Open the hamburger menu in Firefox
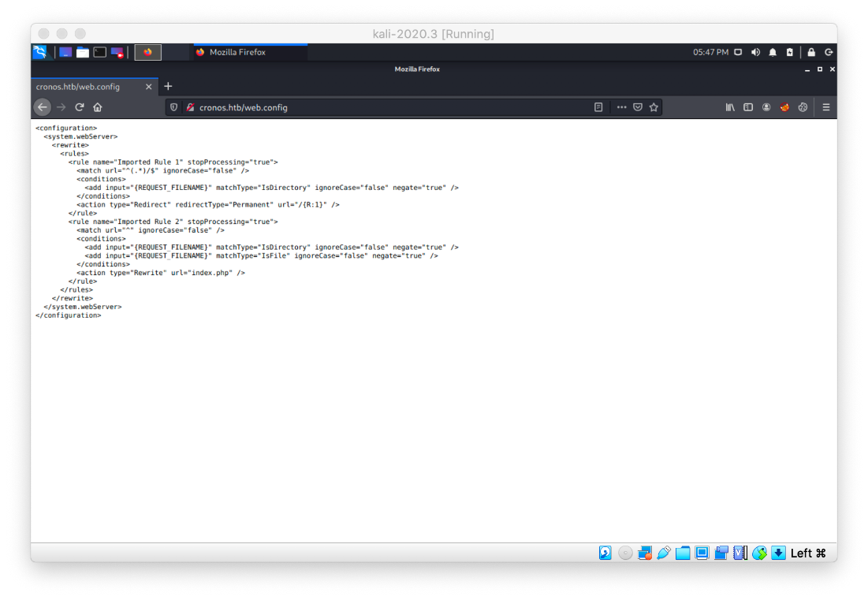Viewport: 868px width, 600px height. (826, 106)
